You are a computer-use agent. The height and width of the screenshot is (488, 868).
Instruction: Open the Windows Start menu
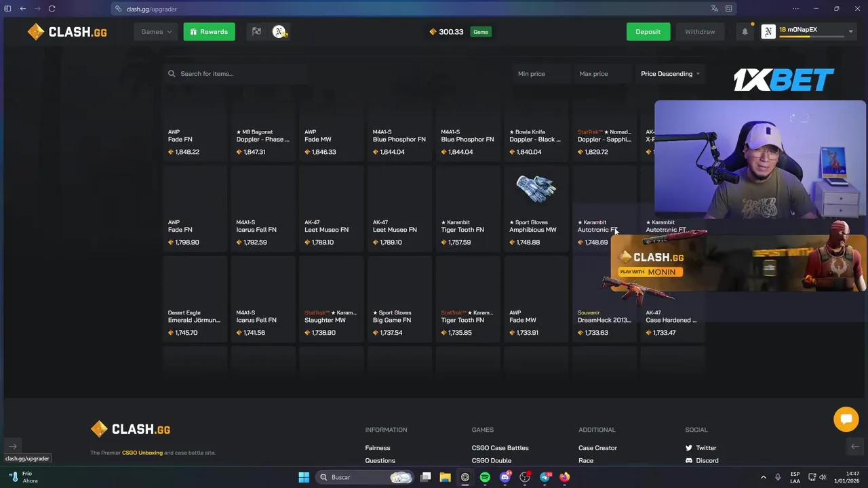coord(304,477)
